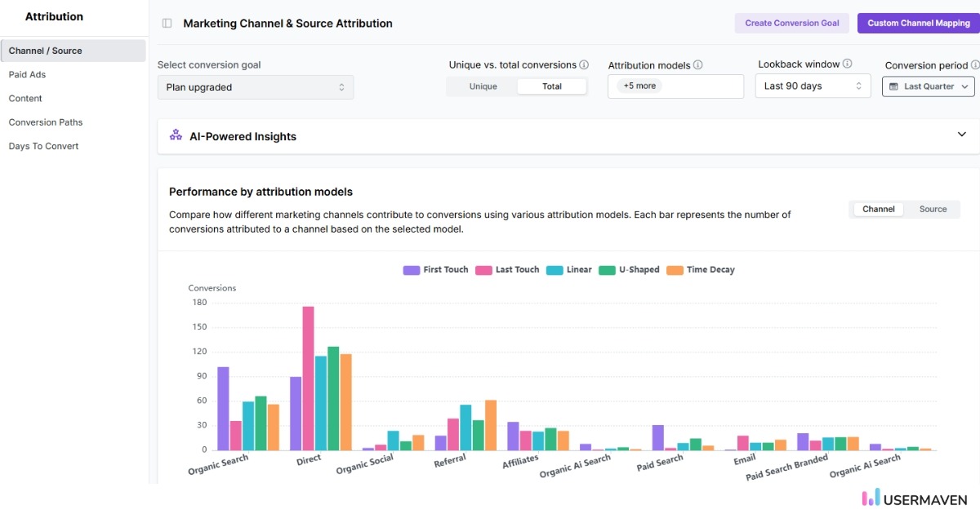Switch chart view to Channel

pyautogui.click(x=879, y=209)
